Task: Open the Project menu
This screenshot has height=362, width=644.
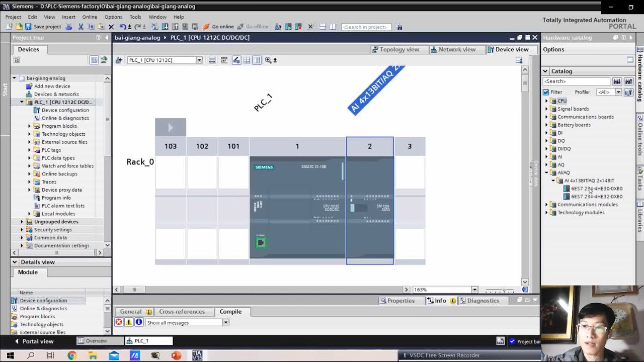Action: [13, 17]
